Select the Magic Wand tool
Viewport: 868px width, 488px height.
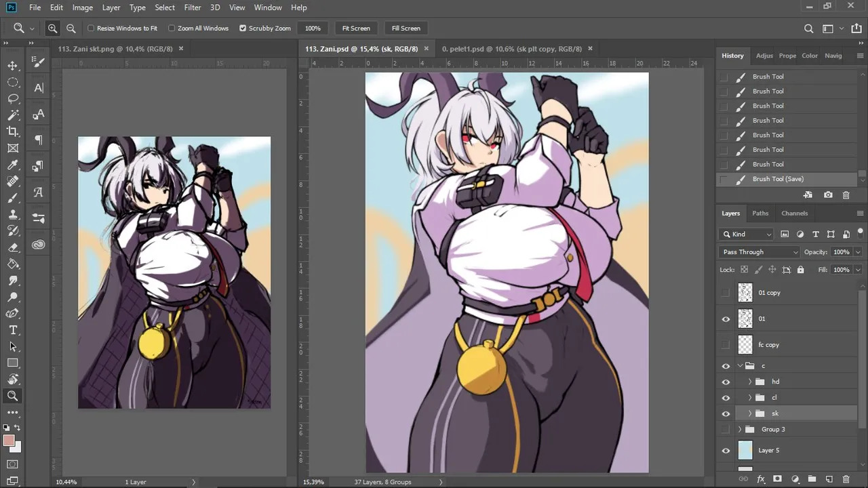[x=12, y=115]
